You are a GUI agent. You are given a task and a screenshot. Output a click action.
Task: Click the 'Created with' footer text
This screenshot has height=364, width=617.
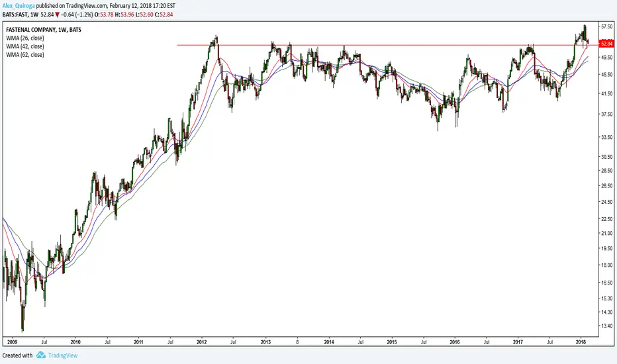17,355
